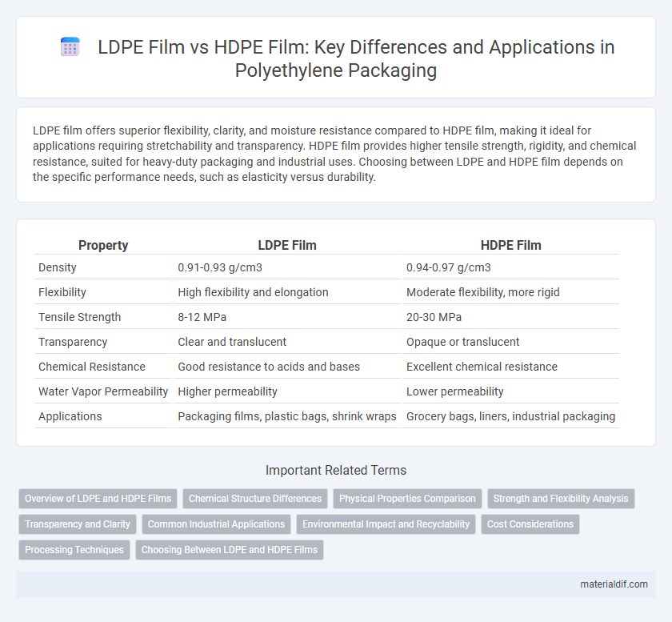
Task: Open the Chemical Structure Differences tag
Action: [255, 499]
